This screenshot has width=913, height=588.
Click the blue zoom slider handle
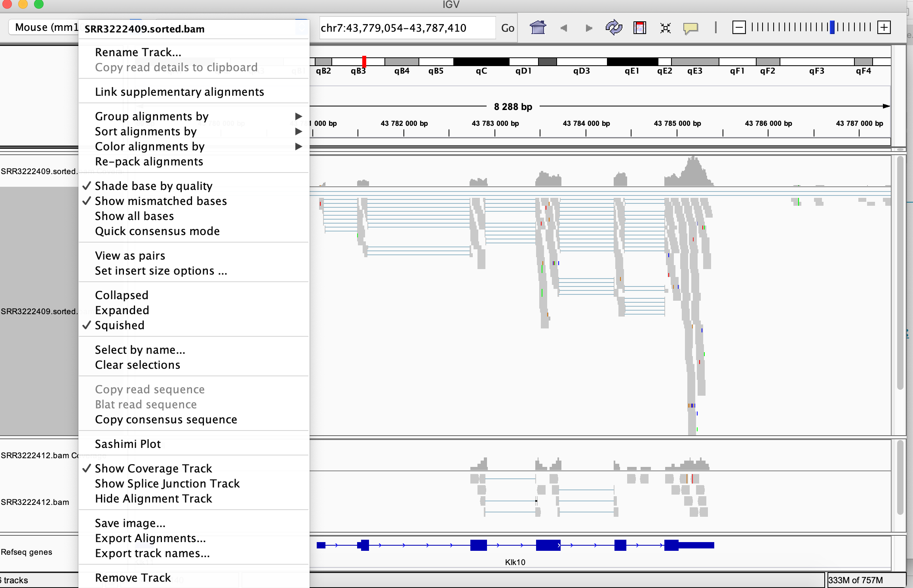coord(832,27)
